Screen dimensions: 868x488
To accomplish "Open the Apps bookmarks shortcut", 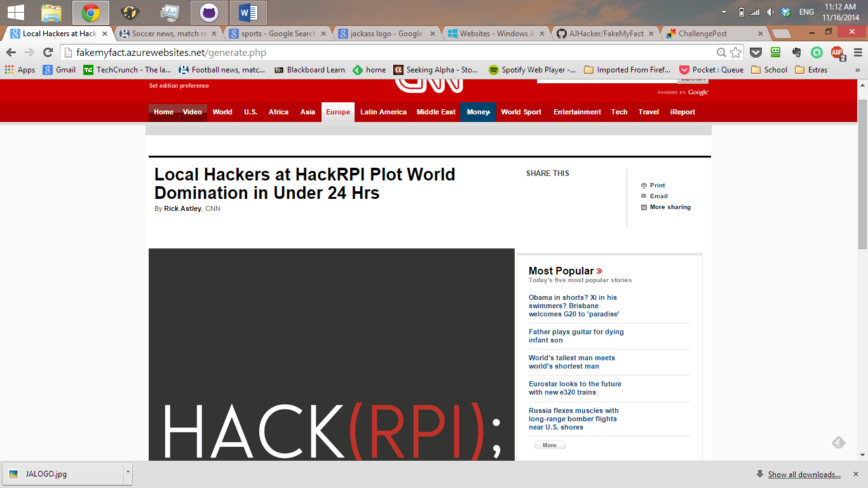I will [x=20, y=70].
